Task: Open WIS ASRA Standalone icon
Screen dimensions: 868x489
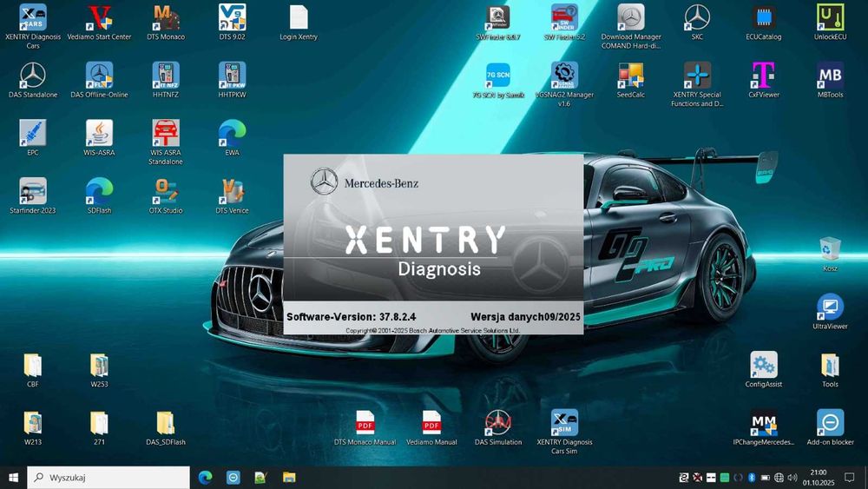Action: point(166,134)
